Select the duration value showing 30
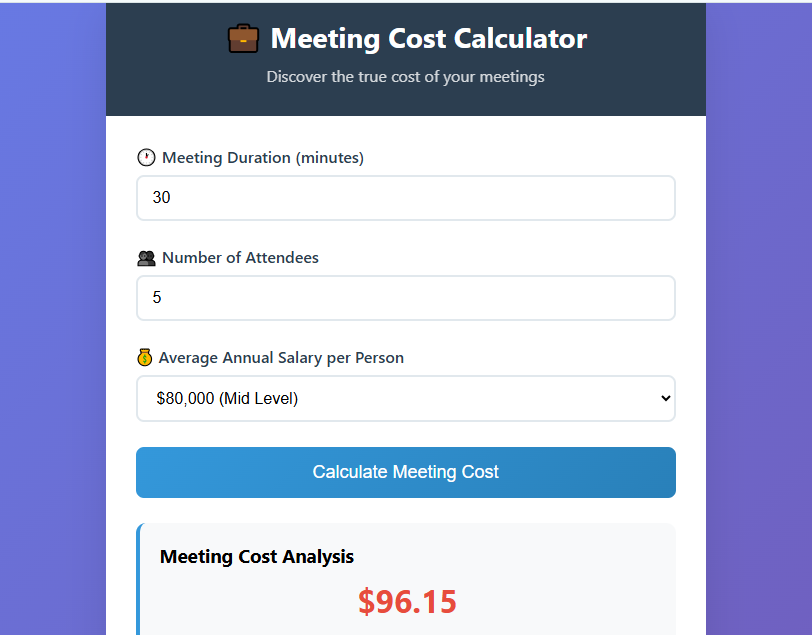The height and width of the screenshot is (635, 812). point(161,197)
